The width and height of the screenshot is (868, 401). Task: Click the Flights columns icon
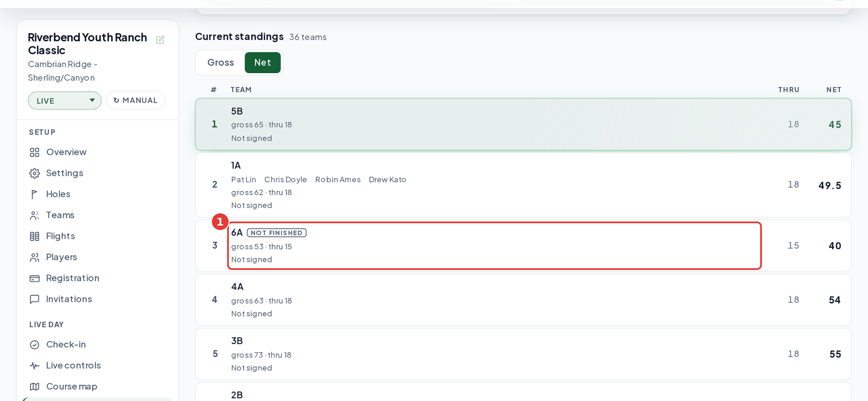pyautogui.click(x=35, y=236)
